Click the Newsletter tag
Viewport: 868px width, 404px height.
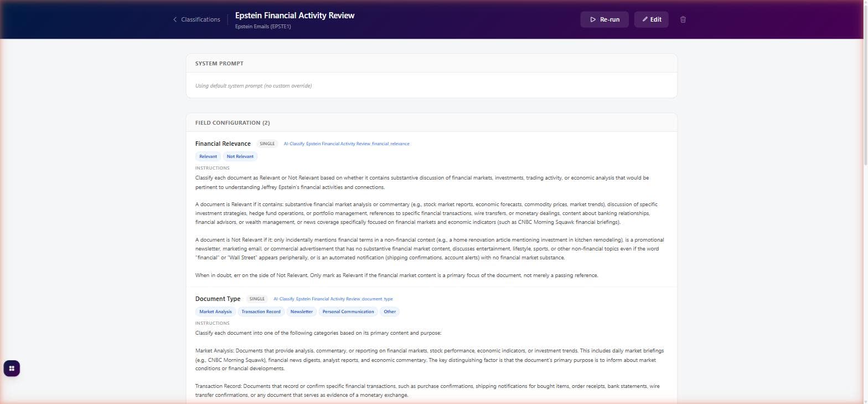pos(301,311)
